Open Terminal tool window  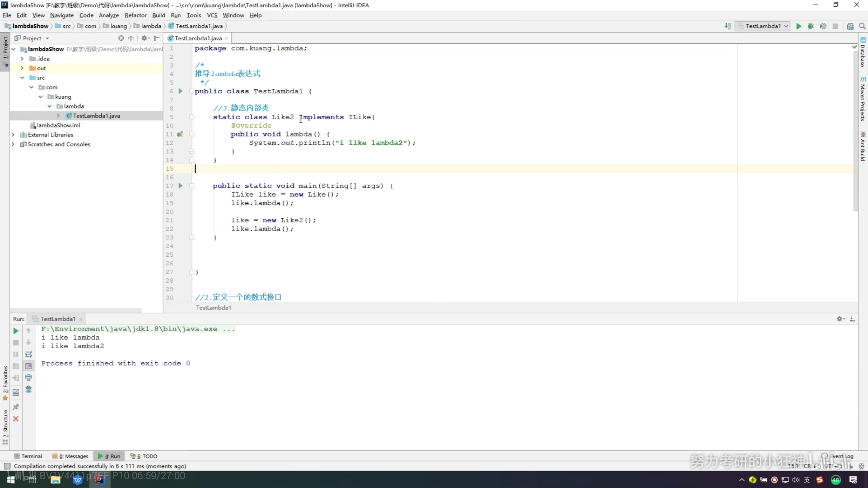pos(28,456)
